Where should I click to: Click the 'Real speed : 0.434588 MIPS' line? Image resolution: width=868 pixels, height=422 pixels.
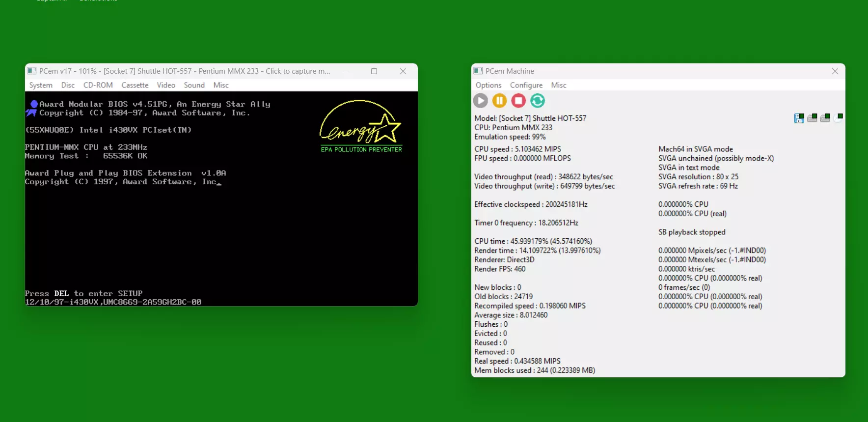click(x=517, y=361)
